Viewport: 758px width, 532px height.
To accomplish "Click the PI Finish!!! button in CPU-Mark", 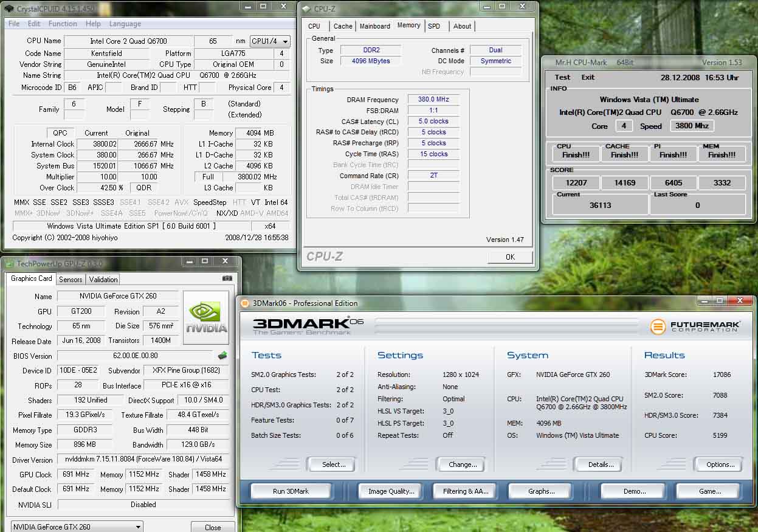I will 673,154.
